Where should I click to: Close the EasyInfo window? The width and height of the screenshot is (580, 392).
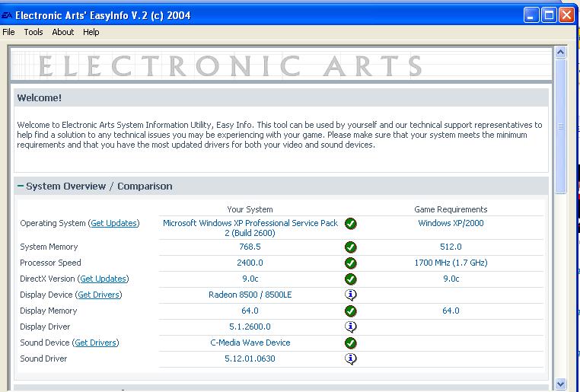566,15
